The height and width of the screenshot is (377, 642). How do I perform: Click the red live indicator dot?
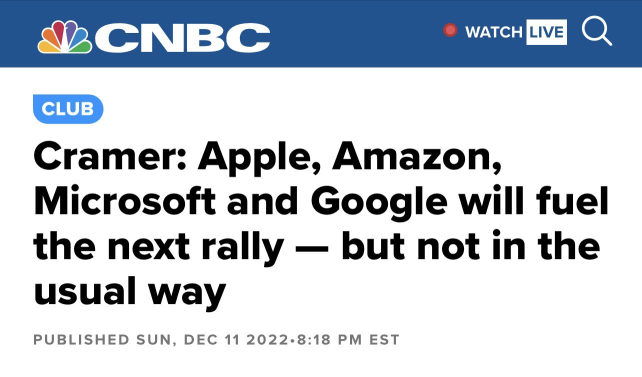coord(450,30)
